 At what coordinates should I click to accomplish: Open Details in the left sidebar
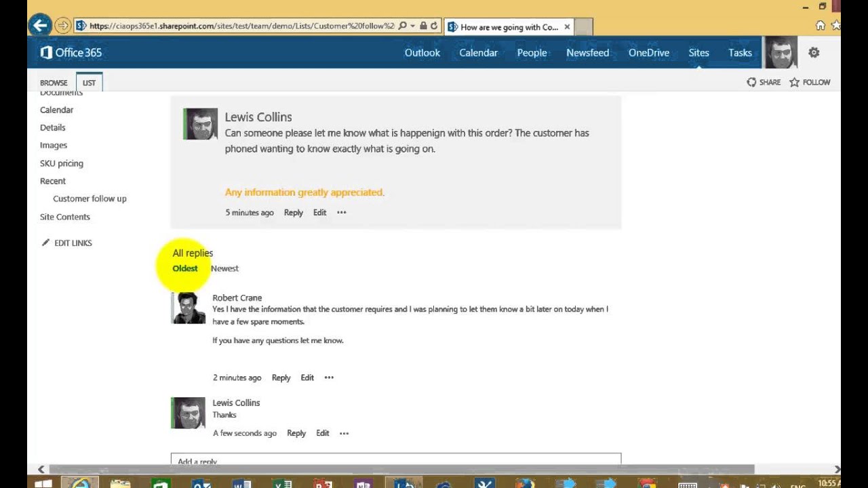point(53,127)
